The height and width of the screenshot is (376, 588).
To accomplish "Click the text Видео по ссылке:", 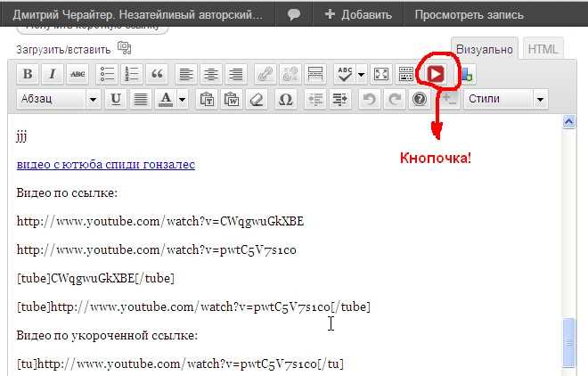I will 67,192.
